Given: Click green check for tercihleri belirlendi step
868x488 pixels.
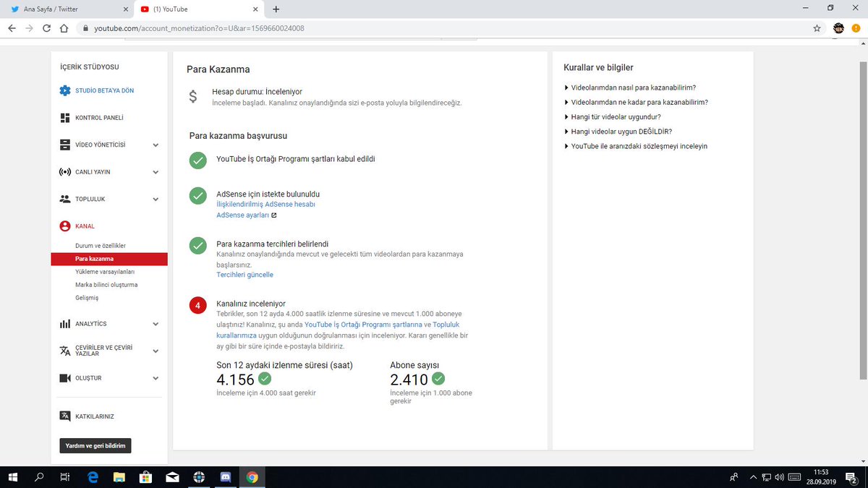Looking at the screenshot, I should pos(198,245).
